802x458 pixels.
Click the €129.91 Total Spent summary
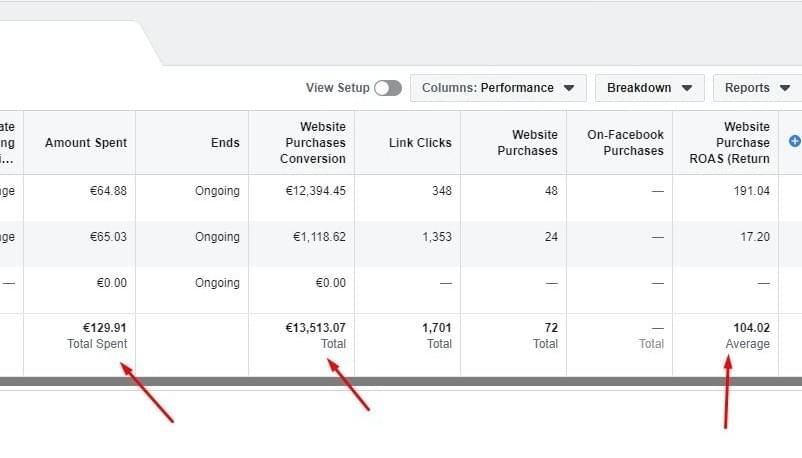tap(106, 327)
